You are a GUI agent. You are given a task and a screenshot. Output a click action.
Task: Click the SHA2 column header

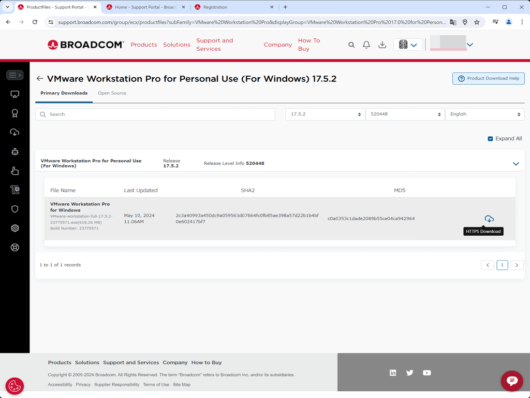248,190
